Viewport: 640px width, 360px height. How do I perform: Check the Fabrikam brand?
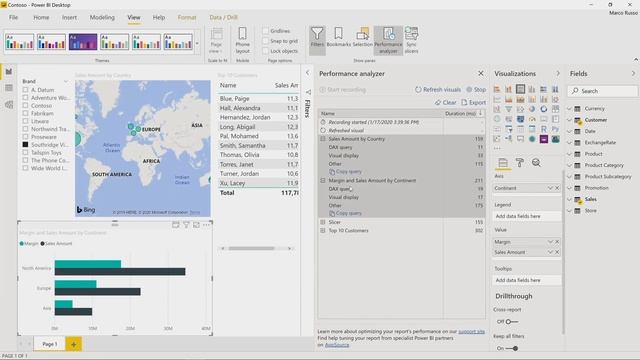click(x=25, y=113)
